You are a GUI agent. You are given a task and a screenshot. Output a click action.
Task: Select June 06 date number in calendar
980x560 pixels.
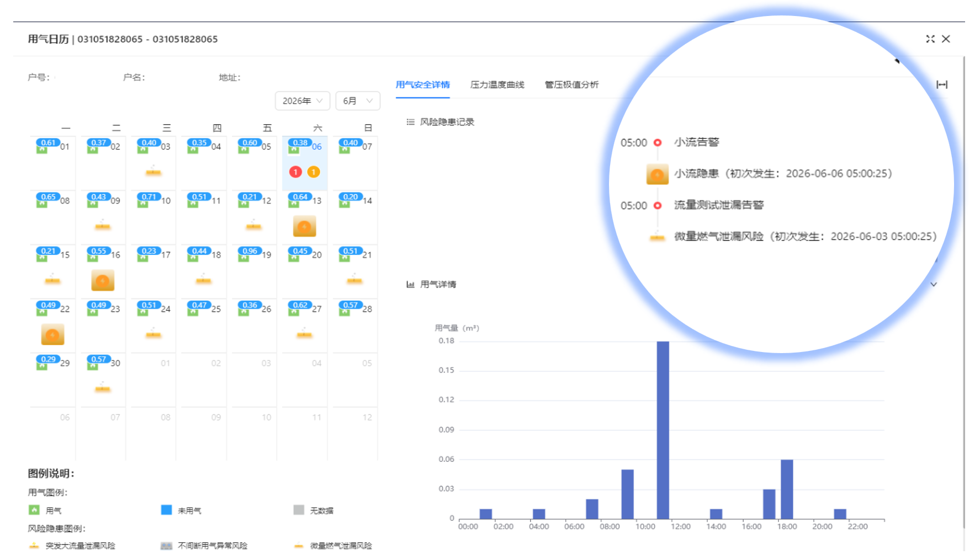pos(316,147)
